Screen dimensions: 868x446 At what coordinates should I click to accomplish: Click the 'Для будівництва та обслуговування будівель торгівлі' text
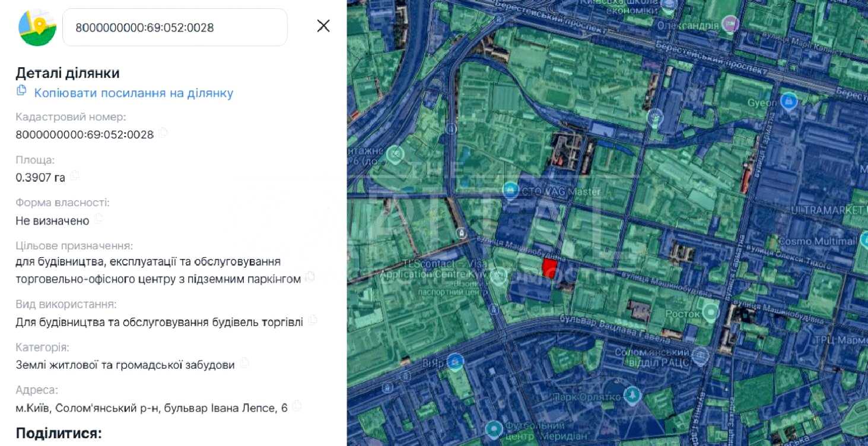coord(160,322)
